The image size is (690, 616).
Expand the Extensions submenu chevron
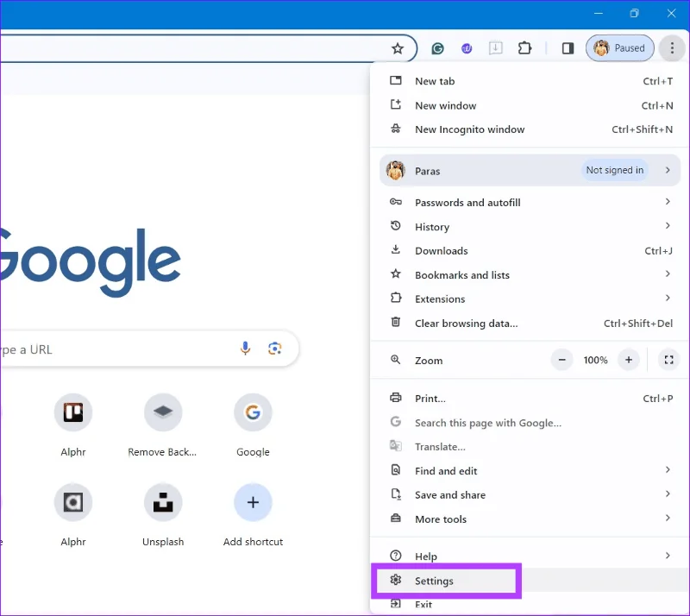point(668,299)
